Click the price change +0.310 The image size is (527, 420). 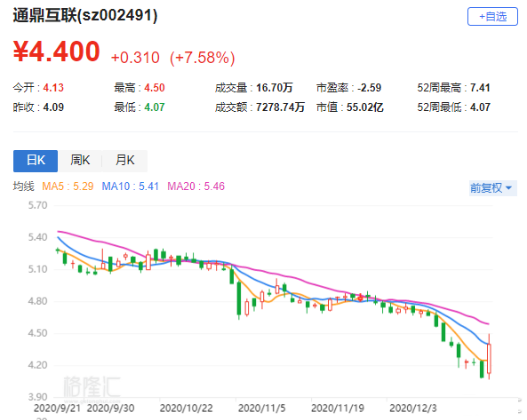coord(135,58)
